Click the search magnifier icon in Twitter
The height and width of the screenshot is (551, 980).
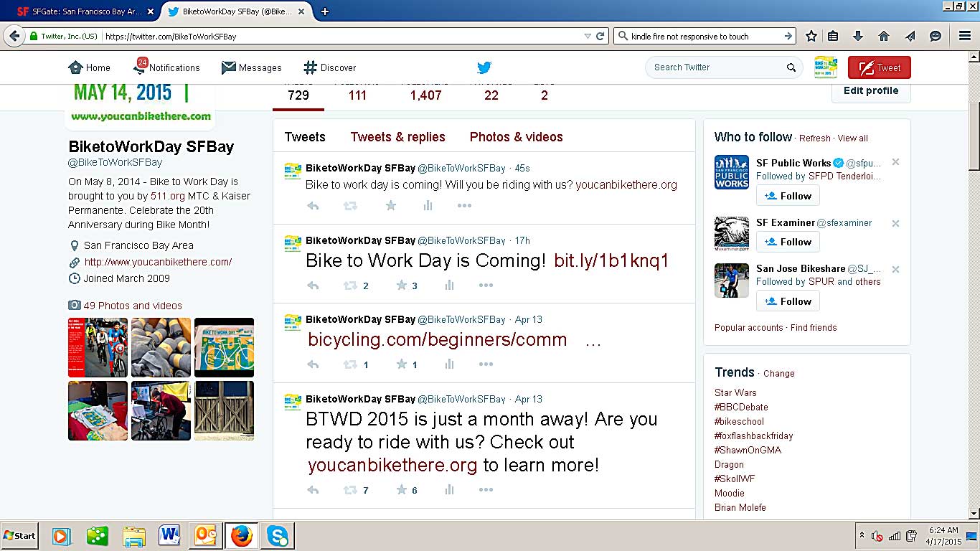[791, 67]
